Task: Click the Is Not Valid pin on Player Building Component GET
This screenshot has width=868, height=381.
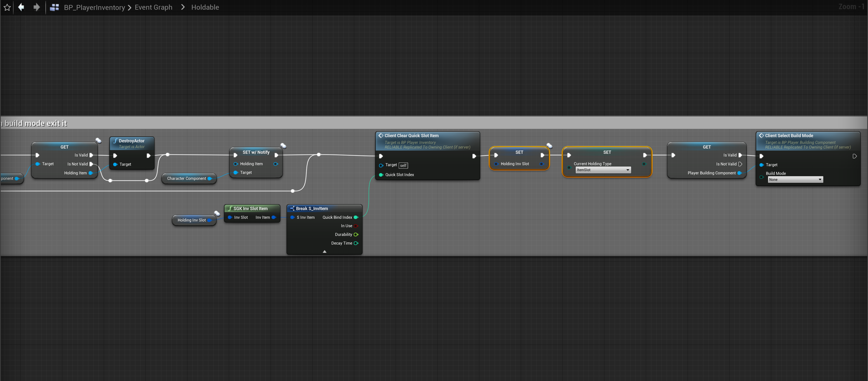Action: 740,164
